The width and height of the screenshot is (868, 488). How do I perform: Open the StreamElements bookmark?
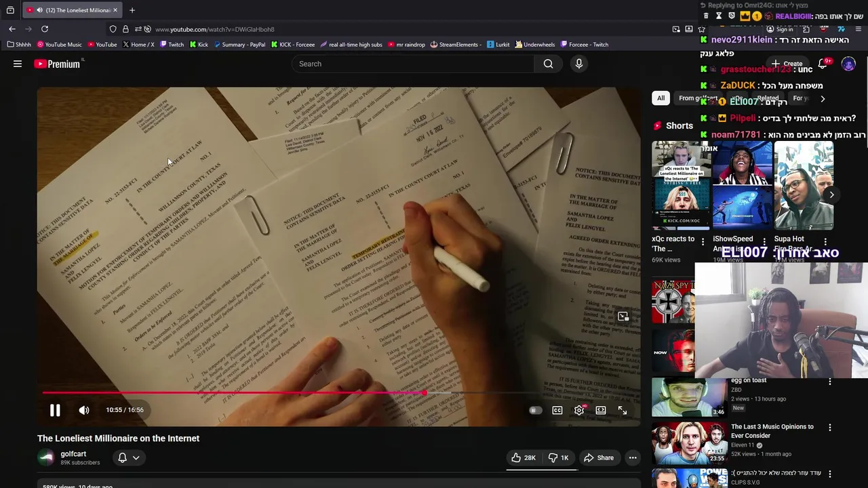456,45
